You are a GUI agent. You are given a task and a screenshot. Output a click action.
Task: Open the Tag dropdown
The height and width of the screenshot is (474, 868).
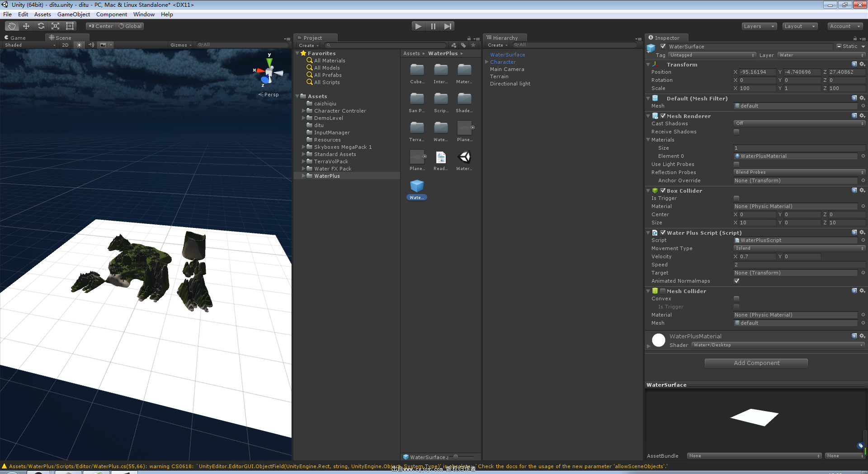(712, 55)
